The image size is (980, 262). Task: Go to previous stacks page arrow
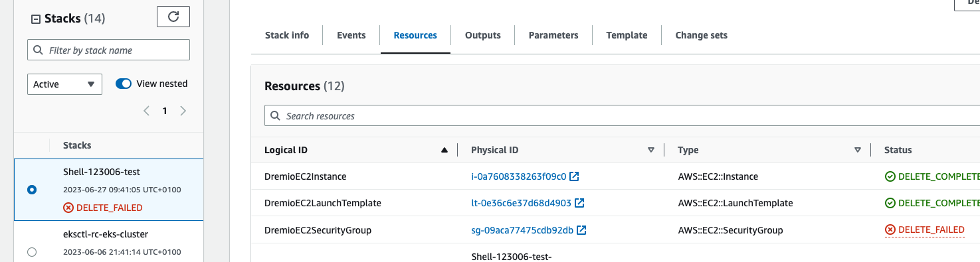147,111
